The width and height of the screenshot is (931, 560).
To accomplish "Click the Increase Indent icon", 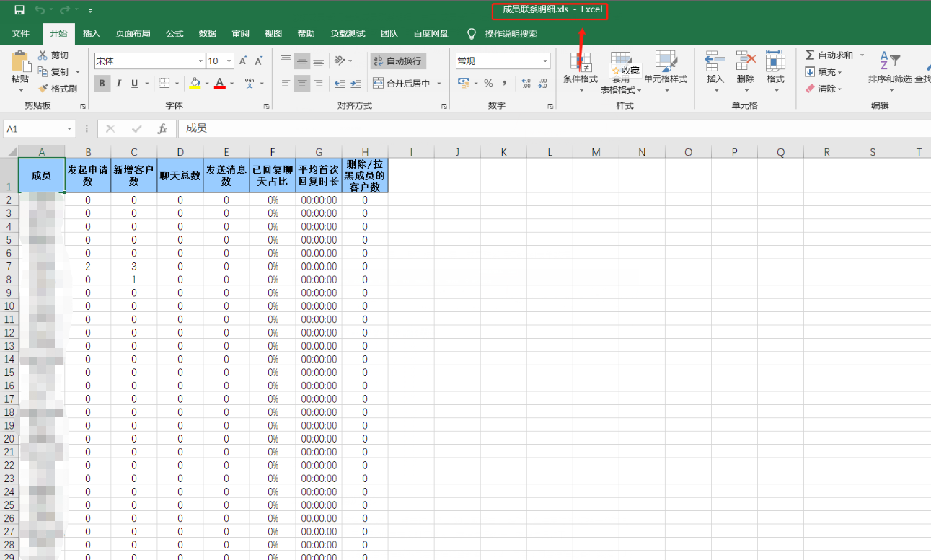I will [357, 84].
